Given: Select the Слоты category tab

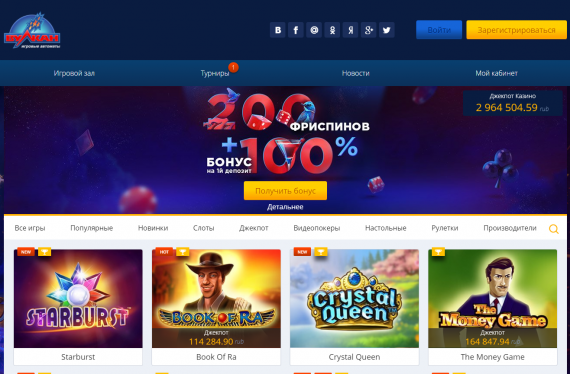Looking at the screenshot, I should (x=203, y=228).
